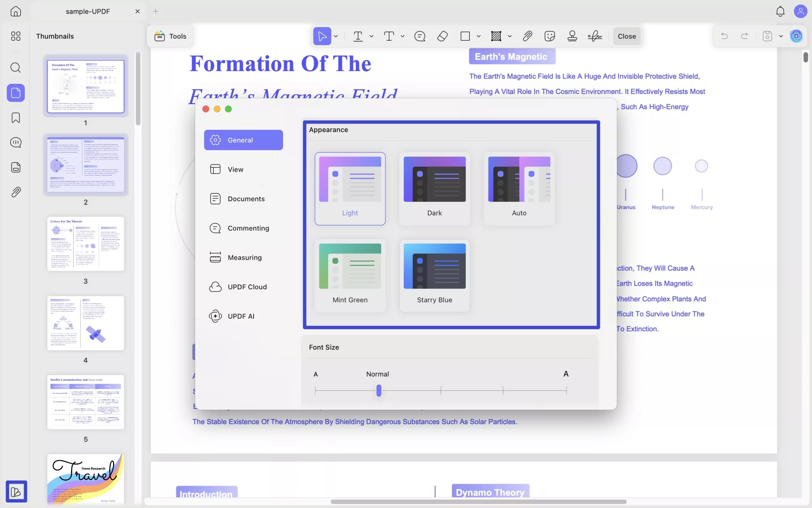The height and width of the screenshot is (508, 812).
Task: Open the Home icon in top bar
Action: [16, 11]
